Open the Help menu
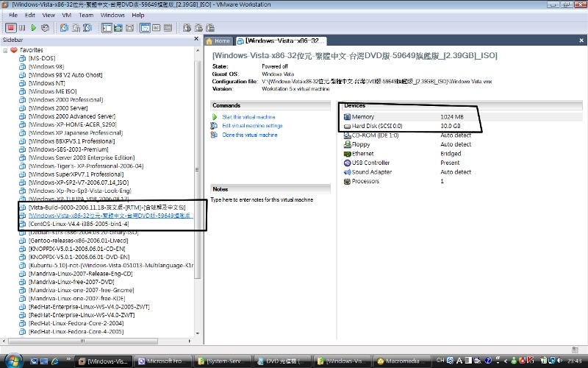The width and height of the screenshot is (588, 368). coord(138,15)
